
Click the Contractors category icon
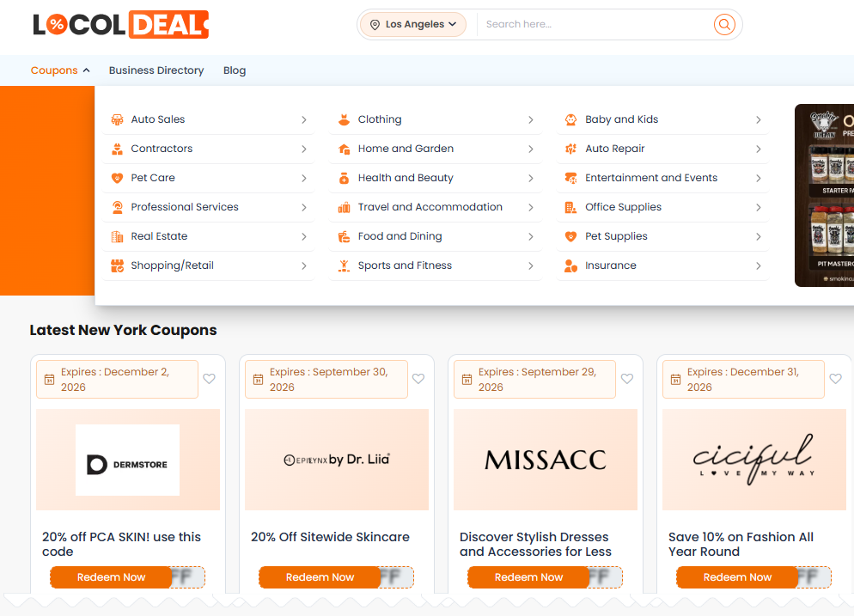(117, 149)
